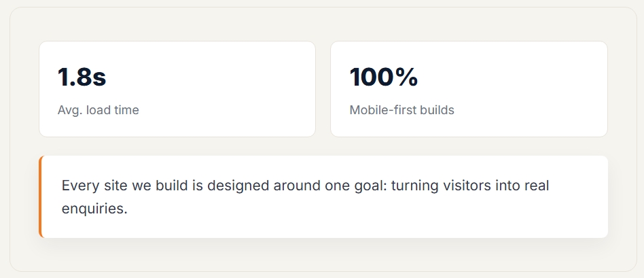This screenshot has height=278, width=644.
Task: Select the 100% statistic heading
Action: pyautogui.click(x=384, y=77)
